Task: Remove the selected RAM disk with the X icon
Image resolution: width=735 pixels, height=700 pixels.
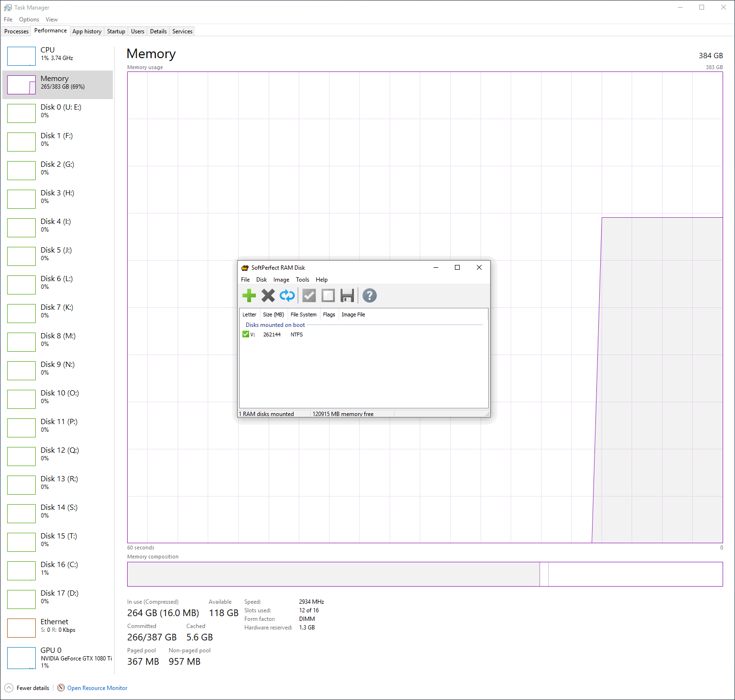Action: tap(268, 295)
